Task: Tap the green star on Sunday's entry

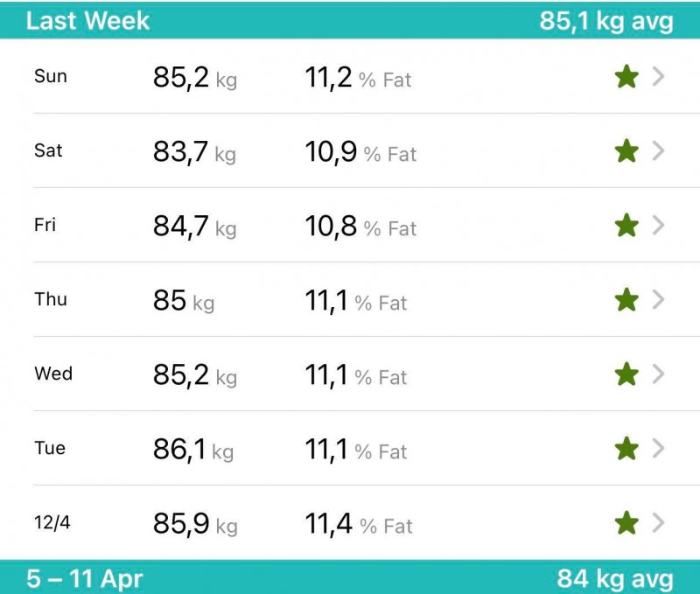Action: click(x=626, y=76)
